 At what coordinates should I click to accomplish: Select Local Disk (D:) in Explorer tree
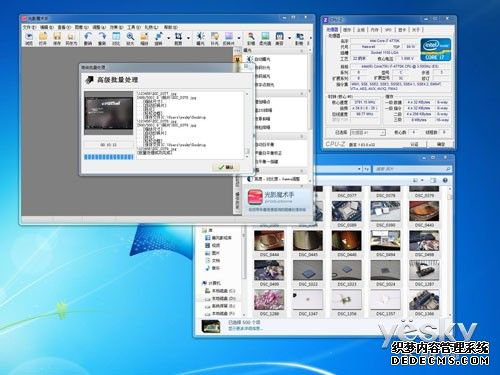click(x=220, y=298)
